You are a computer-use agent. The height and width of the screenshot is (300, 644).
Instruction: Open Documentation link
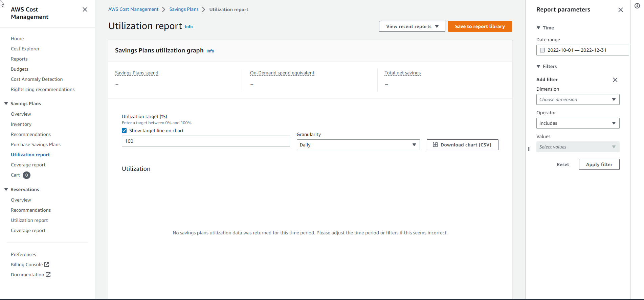tap(27, 275)
